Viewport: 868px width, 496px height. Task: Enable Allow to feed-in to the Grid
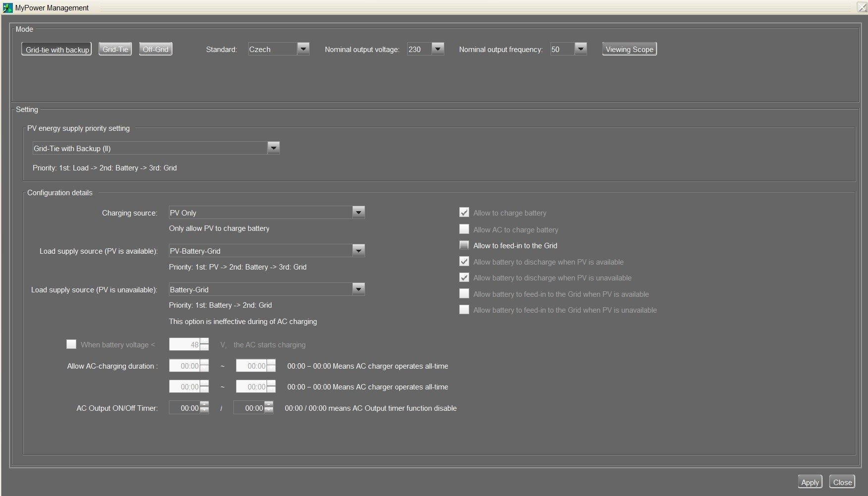(x=464, y=245)
